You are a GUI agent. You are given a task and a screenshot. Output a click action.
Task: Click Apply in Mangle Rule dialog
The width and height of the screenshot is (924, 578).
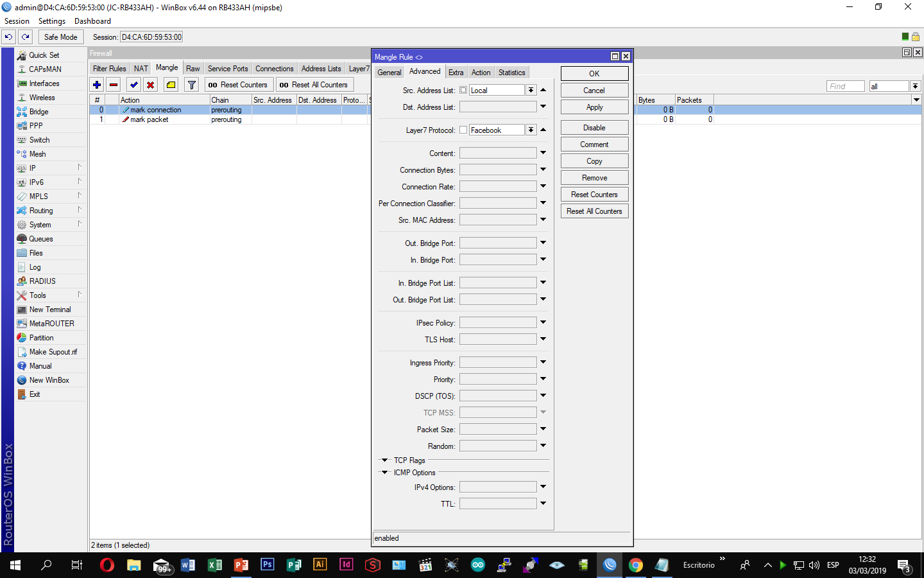(x=595, y=107)
